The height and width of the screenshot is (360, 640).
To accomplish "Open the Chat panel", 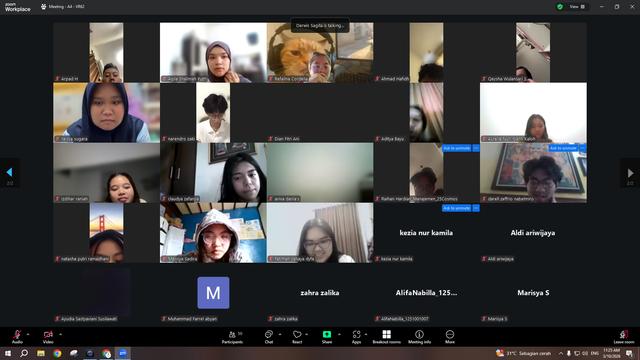I will click(x=269, y=337).
